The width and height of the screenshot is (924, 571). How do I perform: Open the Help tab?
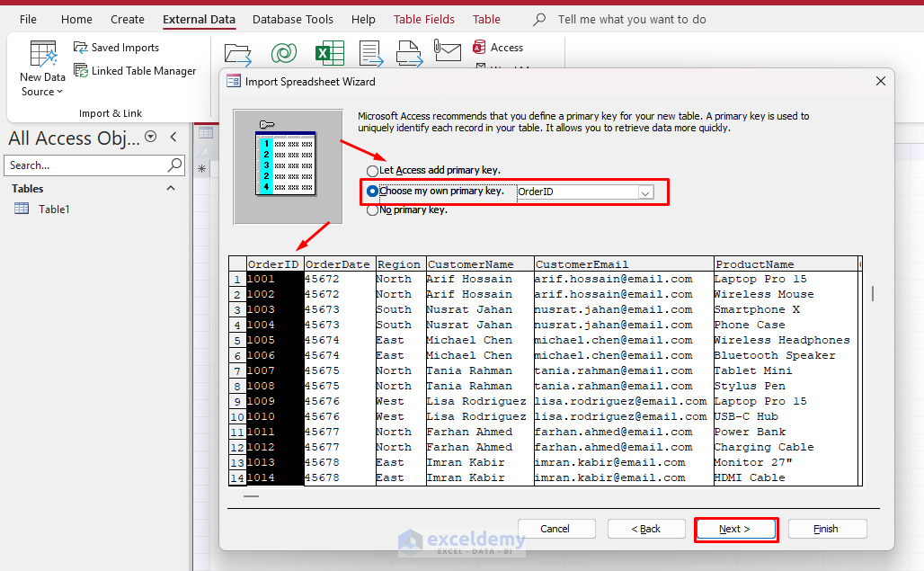tap(363, 20)
